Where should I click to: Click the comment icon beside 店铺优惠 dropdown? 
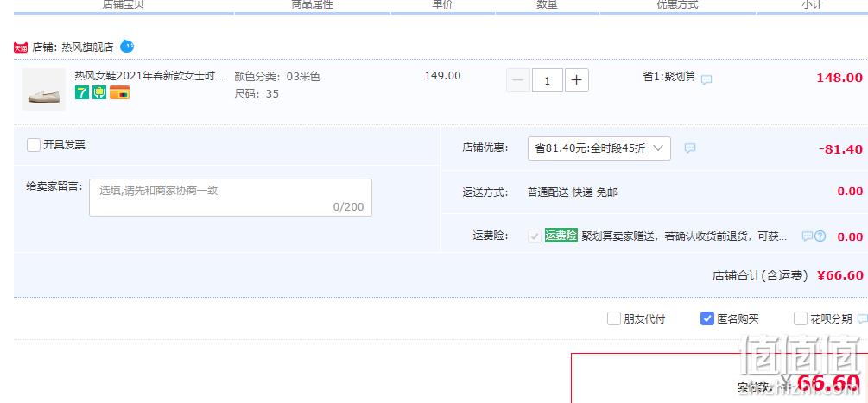click(x=690, y=148)
